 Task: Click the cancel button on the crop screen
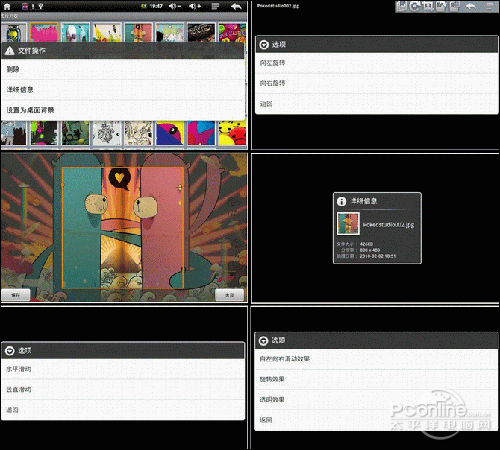pyautogui.click(x=229, y=295)
